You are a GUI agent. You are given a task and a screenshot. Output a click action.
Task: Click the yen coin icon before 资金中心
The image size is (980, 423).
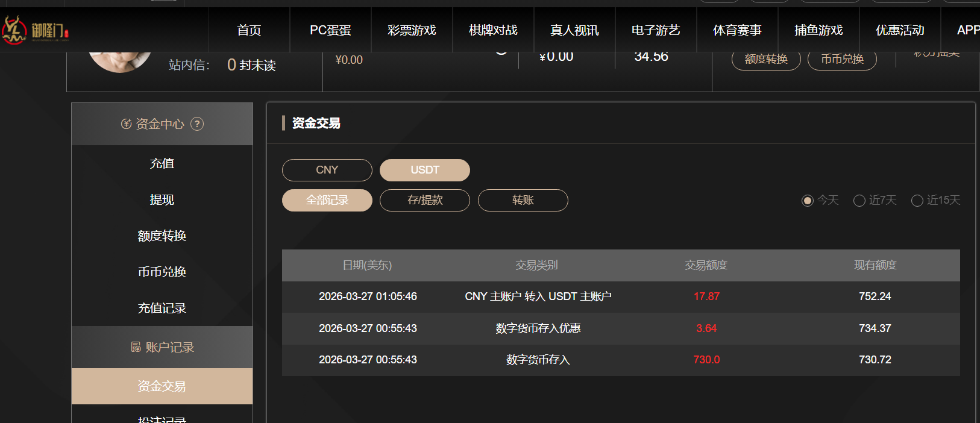tap(126, 124)
